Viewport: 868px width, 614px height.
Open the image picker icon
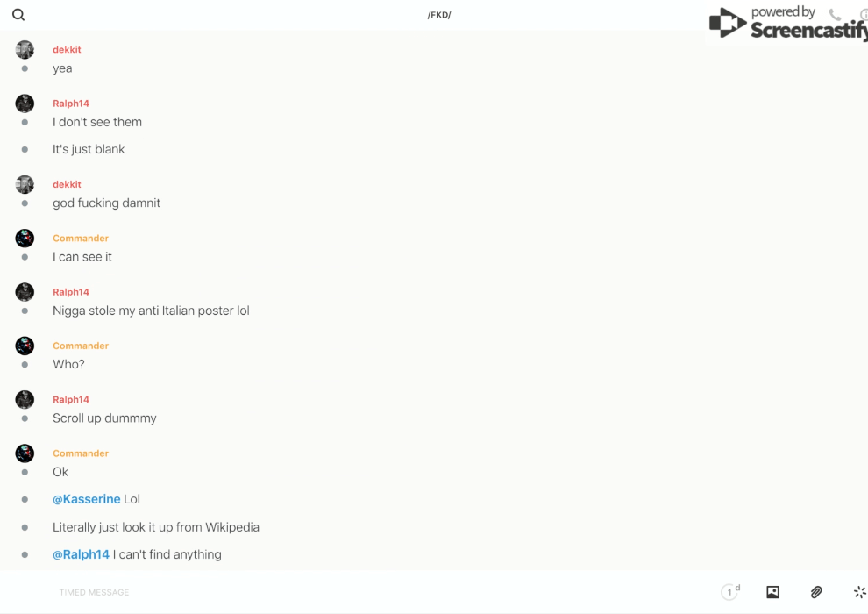(772, 592)
